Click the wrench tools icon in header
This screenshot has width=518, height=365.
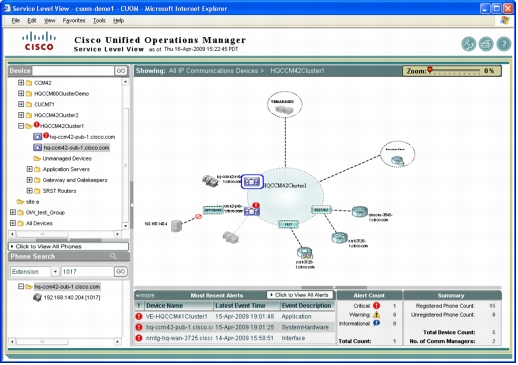468,44
